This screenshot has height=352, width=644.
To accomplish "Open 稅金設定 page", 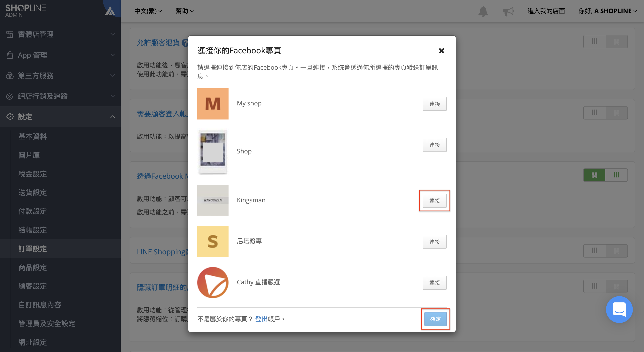I will pos(32,174).
